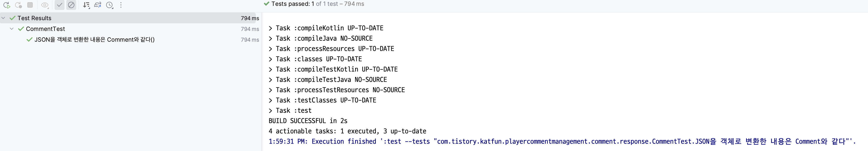This screenshot has height=151, width=868.
Task: Expand the Task :test output line
Action: click(x=270, y=110)
